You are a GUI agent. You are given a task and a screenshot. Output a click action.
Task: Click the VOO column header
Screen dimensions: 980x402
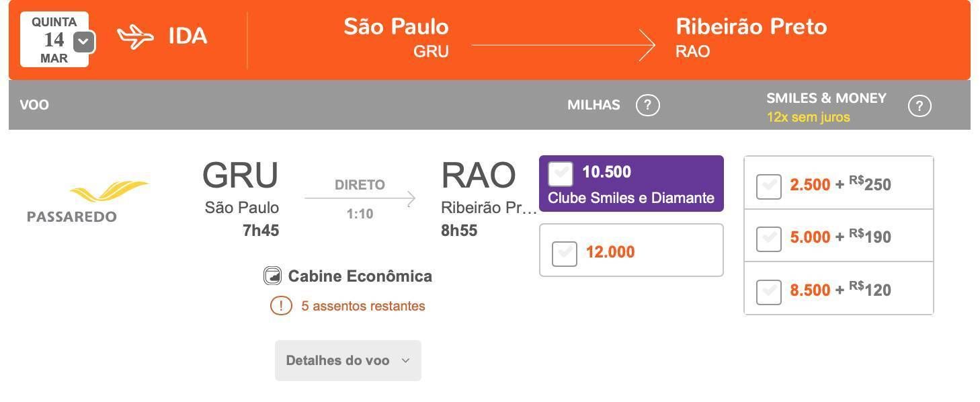tap(34, 105)
